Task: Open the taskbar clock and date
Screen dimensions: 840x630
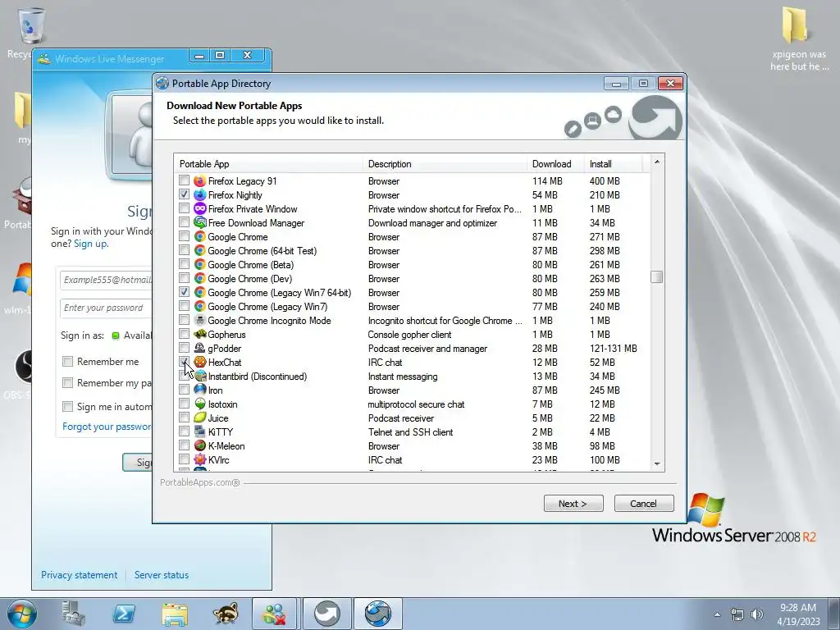Action: (x=798, y=614)
